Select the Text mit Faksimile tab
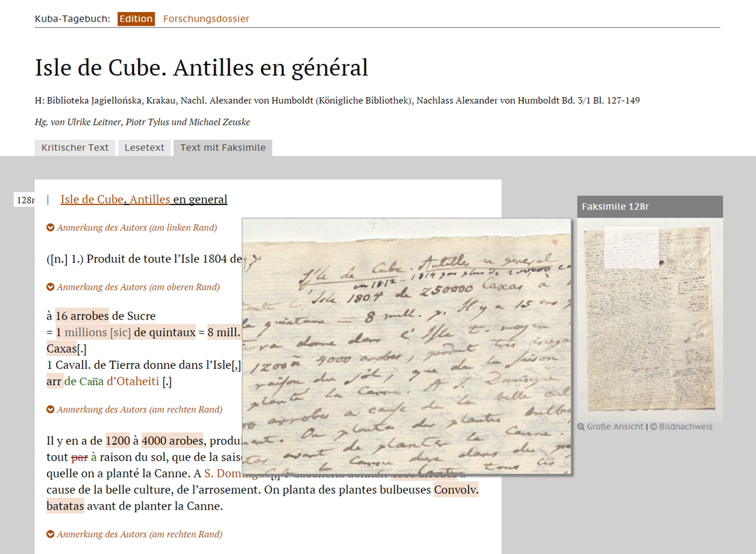756x554 pixels. [x=222, y=148]
